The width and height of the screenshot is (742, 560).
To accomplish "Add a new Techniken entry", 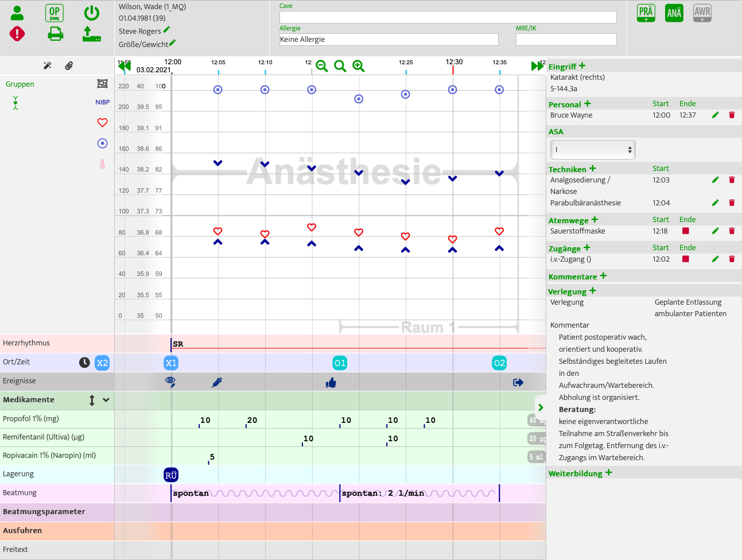I will (x=592, y=169).
